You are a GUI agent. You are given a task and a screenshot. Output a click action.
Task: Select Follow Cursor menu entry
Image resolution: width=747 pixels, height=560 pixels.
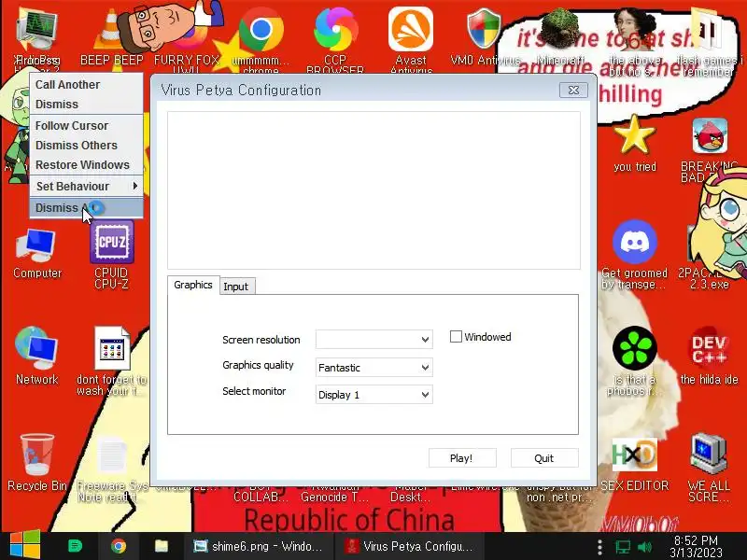(86, 126)
